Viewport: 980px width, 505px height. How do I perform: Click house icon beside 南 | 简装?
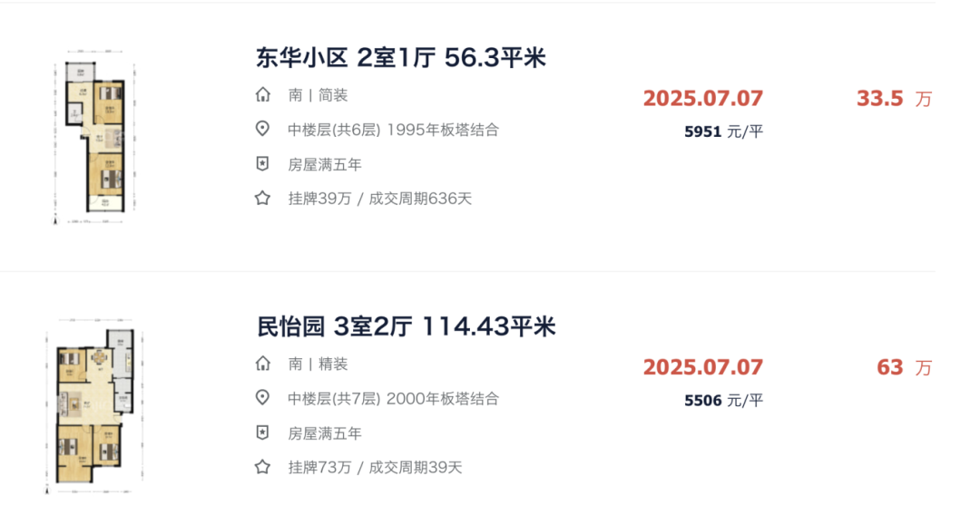(x=263, y=95)
